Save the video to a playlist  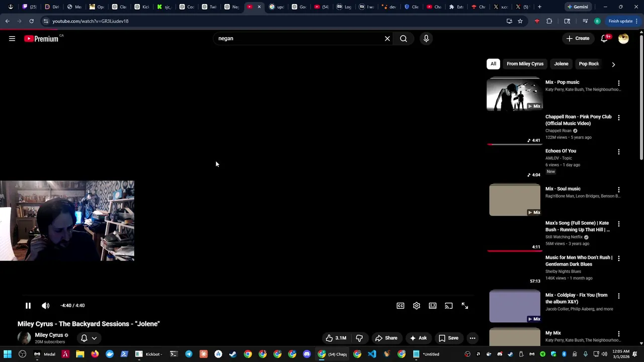coord(448,338)
